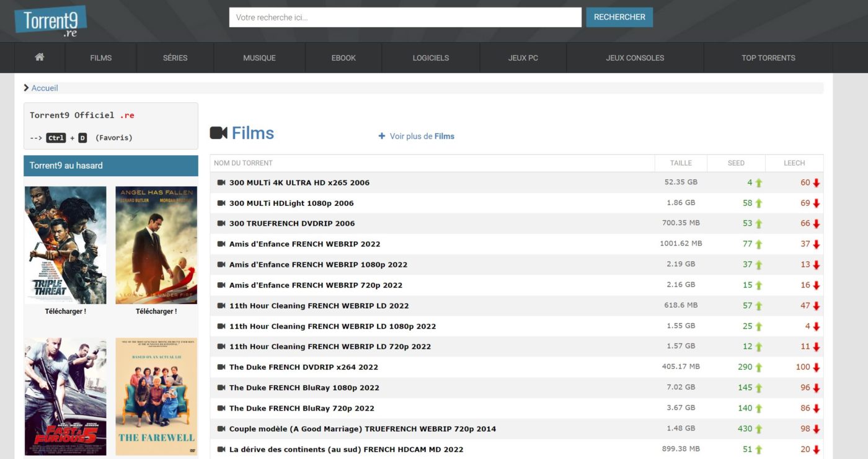Image resolution: width=868 pixels, height=459 pixels.
Task: Click the Angel Has Fallen poster thumbnail
Action: point(156,245)
